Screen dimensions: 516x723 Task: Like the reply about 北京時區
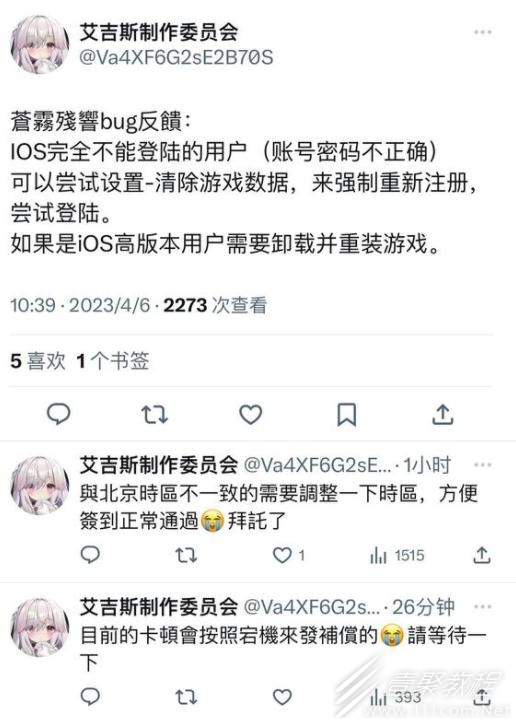pos(282,555)
